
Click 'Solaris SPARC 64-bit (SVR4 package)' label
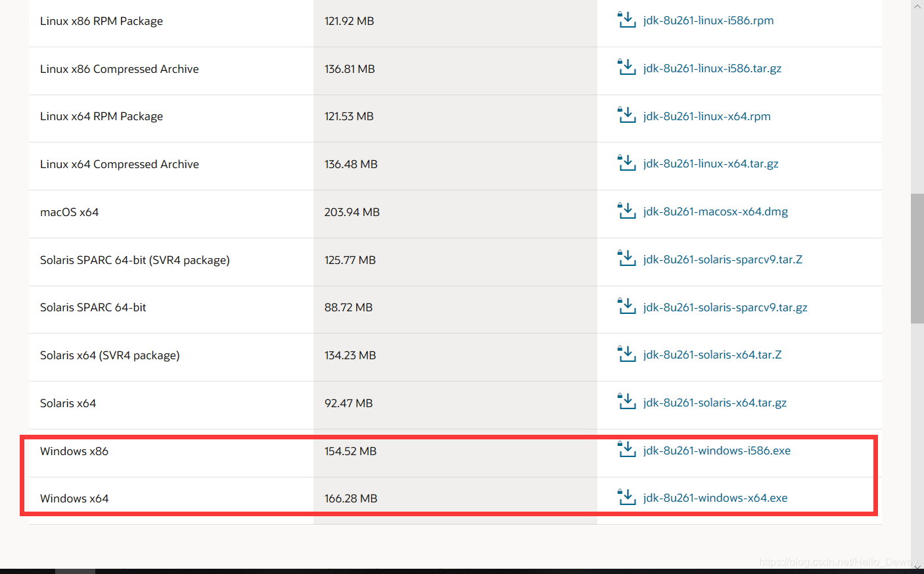pos(135,260)
